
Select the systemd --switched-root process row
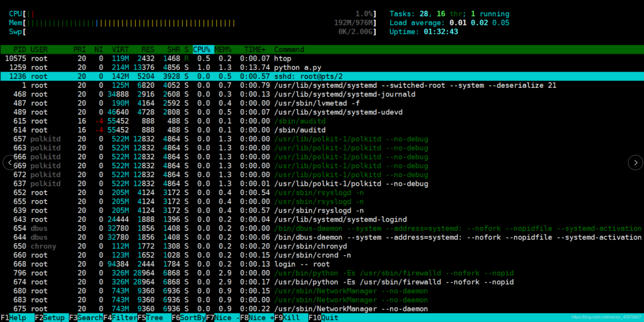[322, 85]
